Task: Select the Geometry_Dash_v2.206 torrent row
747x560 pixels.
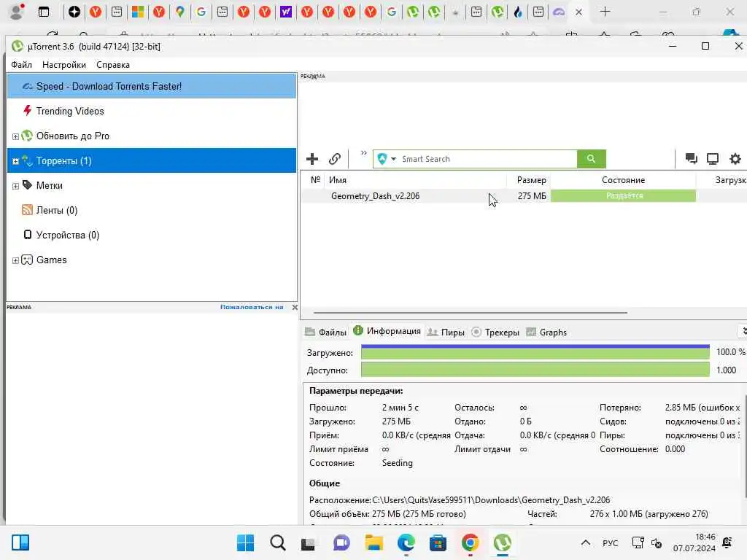Action: [x=524, y=195]
